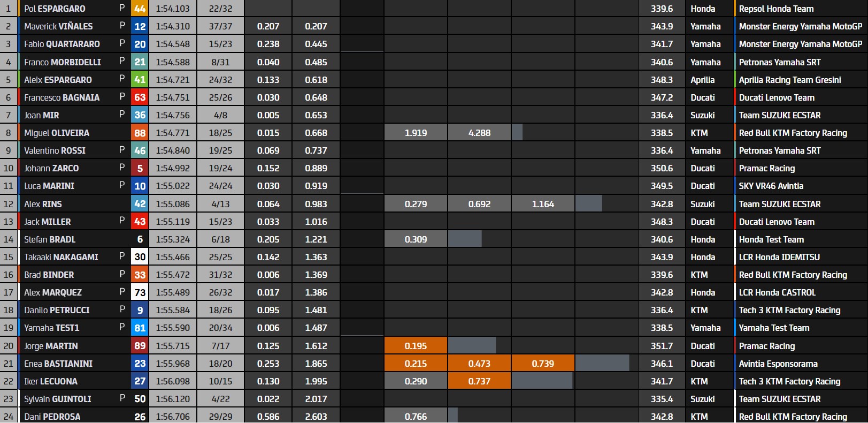The width and height of the screenshot is (868, 423).
Task: Click rider name Jorge MARTIN
Action: tap(51, 346)
